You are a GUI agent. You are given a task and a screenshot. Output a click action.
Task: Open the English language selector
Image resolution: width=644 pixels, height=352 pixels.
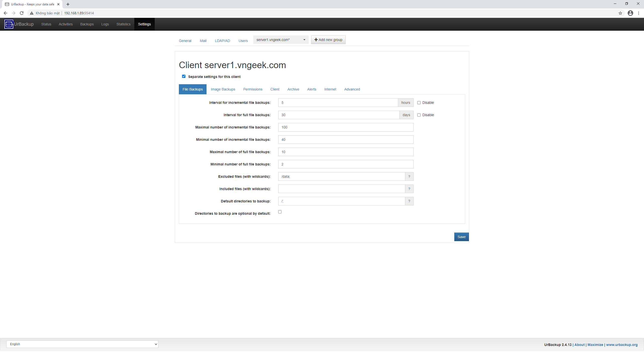pyautogui.click(x=82, y=344)
